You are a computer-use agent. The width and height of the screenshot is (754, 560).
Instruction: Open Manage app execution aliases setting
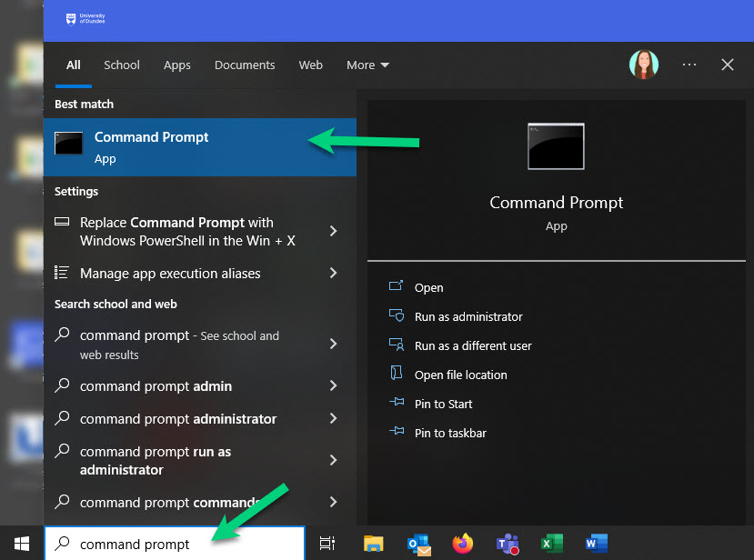[x=170, y=273]
